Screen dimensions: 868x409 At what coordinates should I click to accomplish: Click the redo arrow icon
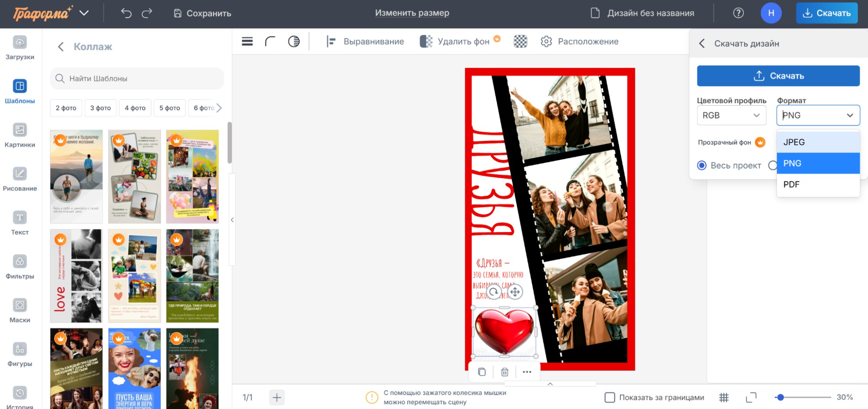147,13
